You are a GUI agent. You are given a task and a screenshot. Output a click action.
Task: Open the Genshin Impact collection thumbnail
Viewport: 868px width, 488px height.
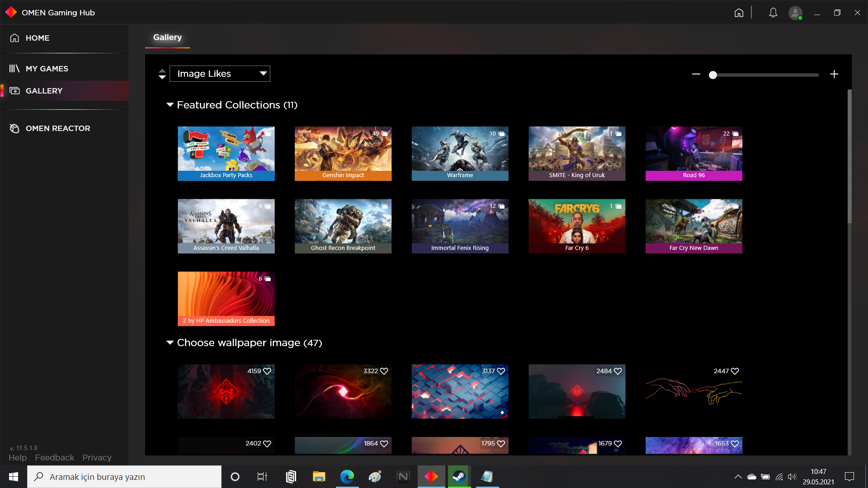pyautogui.click(x=343, y=154)
